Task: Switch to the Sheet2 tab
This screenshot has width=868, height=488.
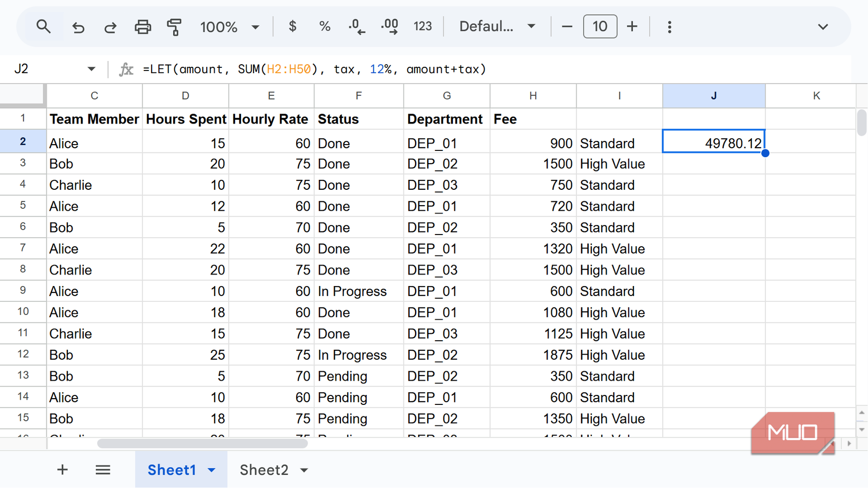Action: (x=264, y=470)
